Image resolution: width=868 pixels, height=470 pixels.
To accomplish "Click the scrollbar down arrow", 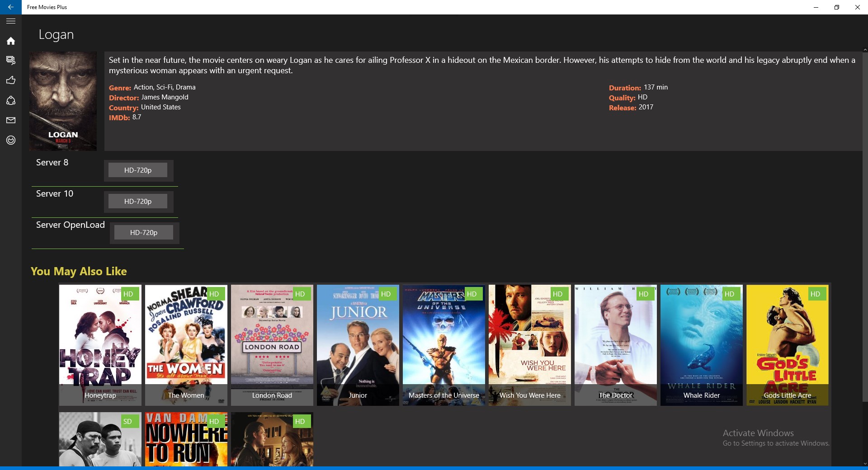I will [865, 463].
